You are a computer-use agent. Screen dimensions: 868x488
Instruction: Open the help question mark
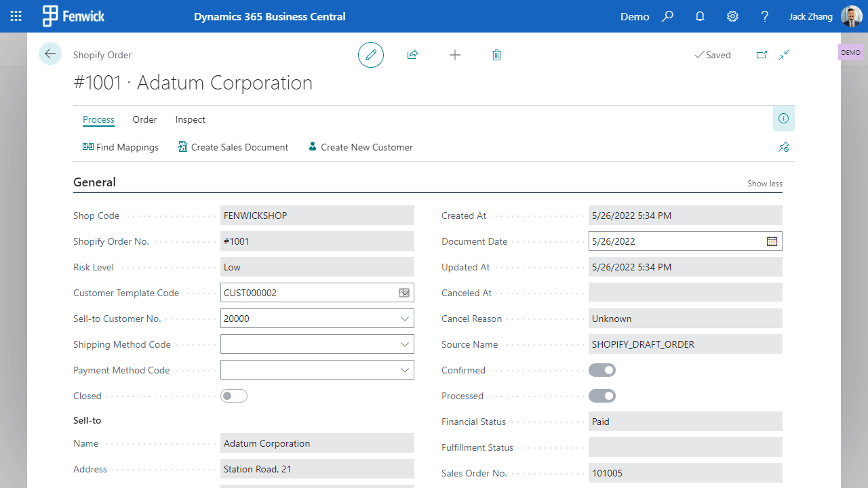[765, 16]
